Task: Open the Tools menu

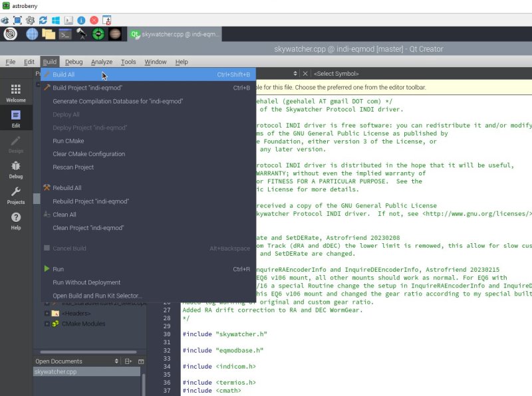Action: 128,62
